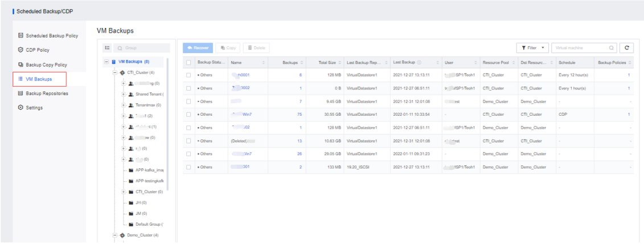This screenshot has width=644, height=244.
Task: Click the JH (0) folder icon
Action: [x=130, y=203]
